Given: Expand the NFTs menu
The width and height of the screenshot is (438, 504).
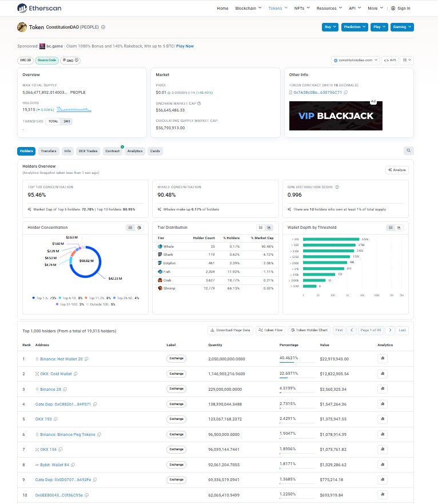Looking at the screenshot, I should pos(302,9).
